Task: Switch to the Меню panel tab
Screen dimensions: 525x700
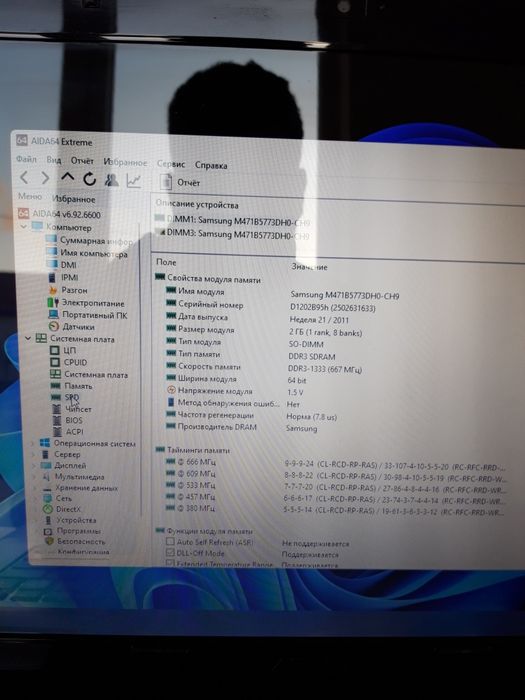Action: [x=30, y=196]
